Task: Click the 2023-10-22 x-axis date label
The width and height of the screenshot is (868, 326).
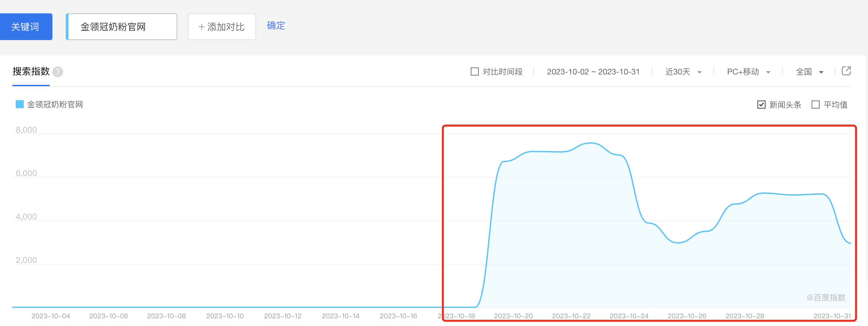Action: [571, 316]
